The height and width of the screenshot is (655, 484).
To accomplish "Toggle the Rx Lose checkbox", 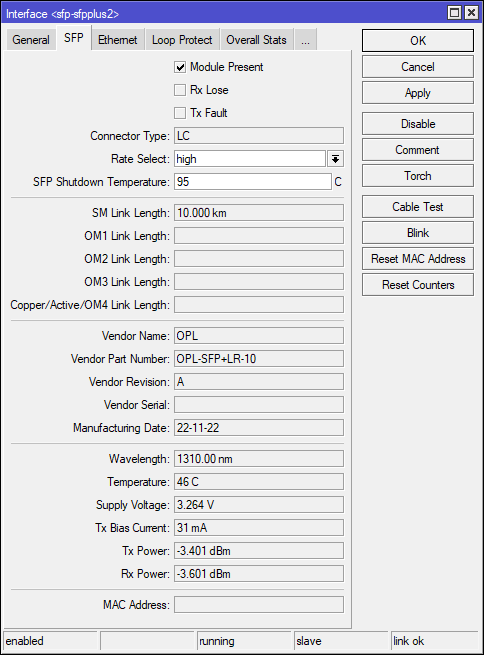I will click(x=180, y=90).
